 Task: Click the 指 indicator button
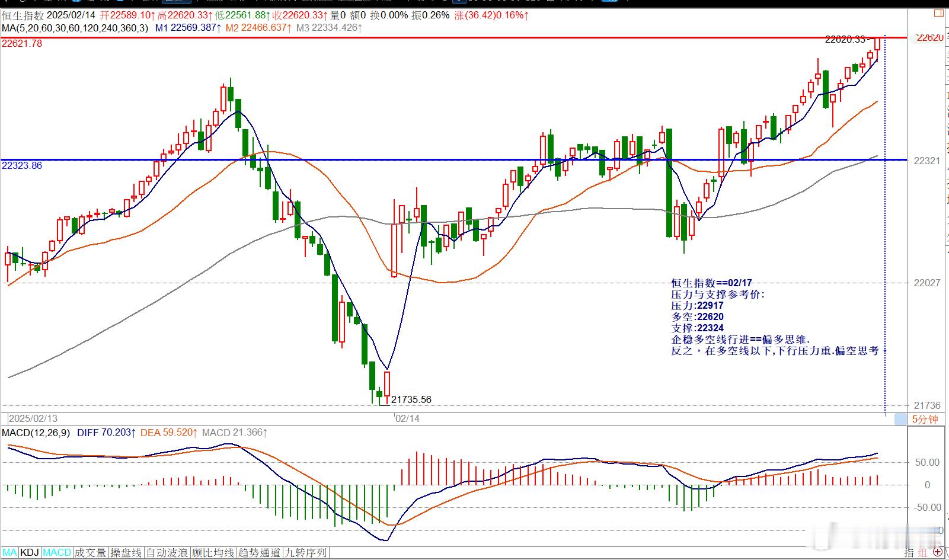pyautogui.click(x=909, y=552)
